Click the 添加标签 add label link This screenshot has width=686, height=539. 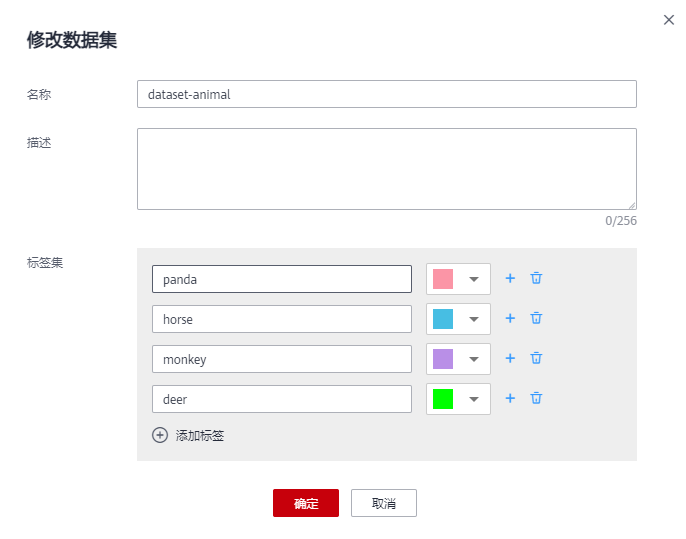(x=200, y=435)
